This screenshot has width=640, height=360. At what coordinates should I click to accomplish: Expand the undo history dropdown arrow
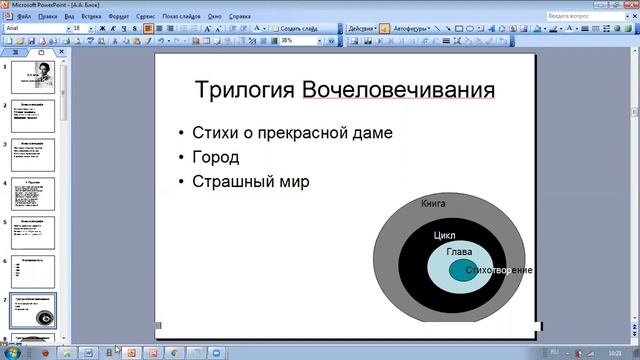[x=169, y=41]
